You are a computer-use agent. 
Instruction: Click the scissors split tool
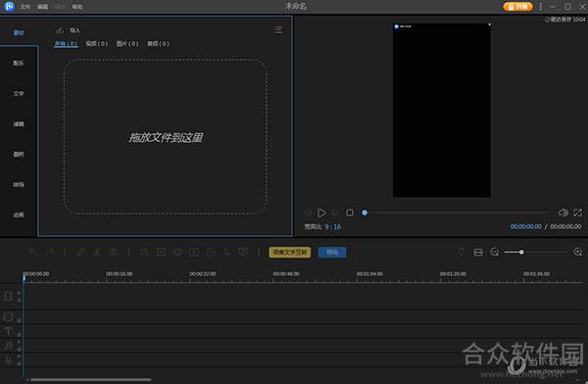point(97,253)
